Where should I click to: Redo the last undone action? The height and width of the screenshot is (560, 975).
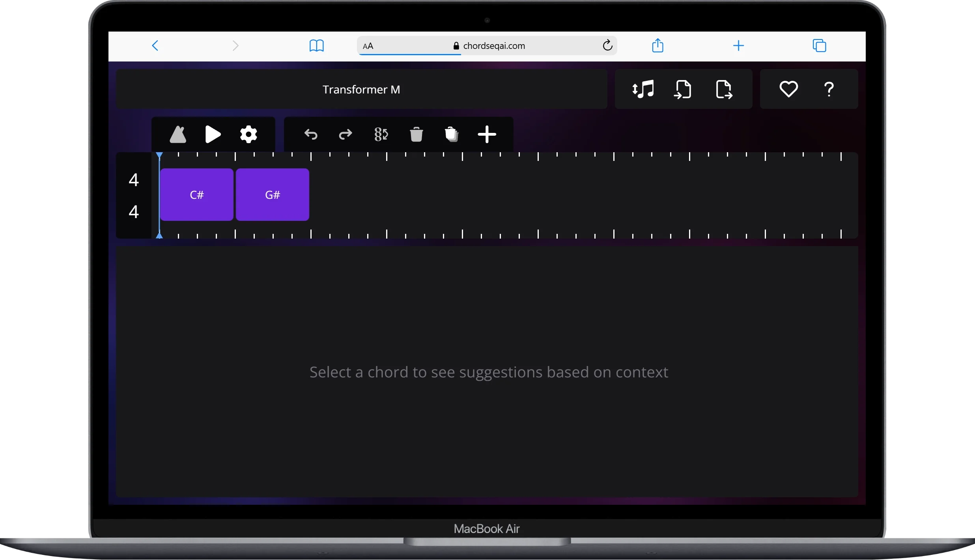point(346,134)
